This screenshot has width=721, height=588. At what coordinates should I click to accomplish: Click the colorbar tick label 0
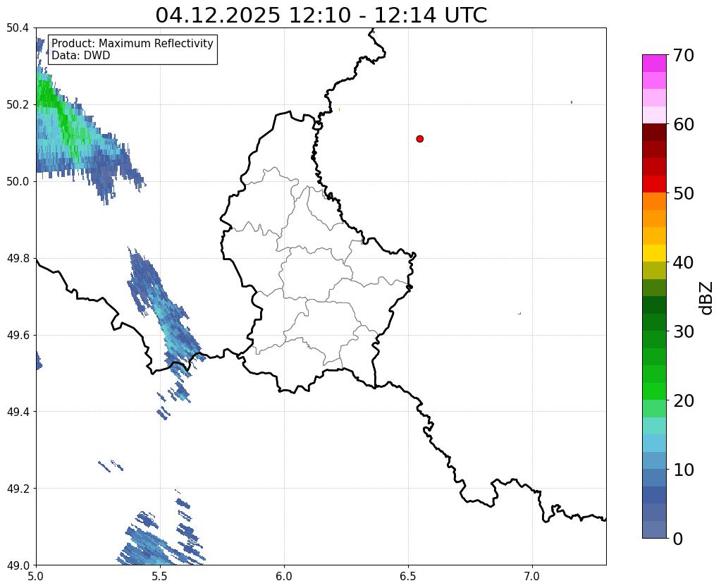tap(678, 539)
